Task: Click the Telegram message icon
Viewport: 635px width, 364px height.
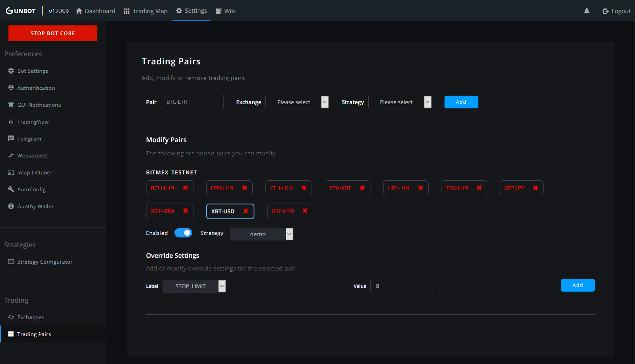Action: tap(11, 138)
